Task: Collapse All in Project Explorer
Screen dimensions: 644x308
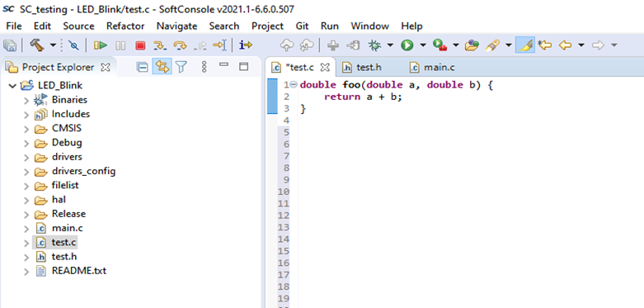Action: pyautogui.click(x=142, y=67)
